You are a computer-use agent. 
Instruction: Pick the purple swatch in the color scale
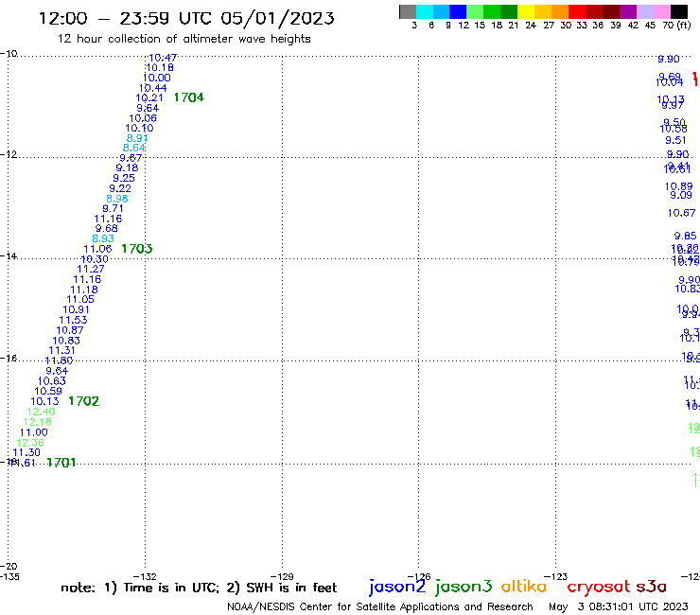tap(628, 12)
